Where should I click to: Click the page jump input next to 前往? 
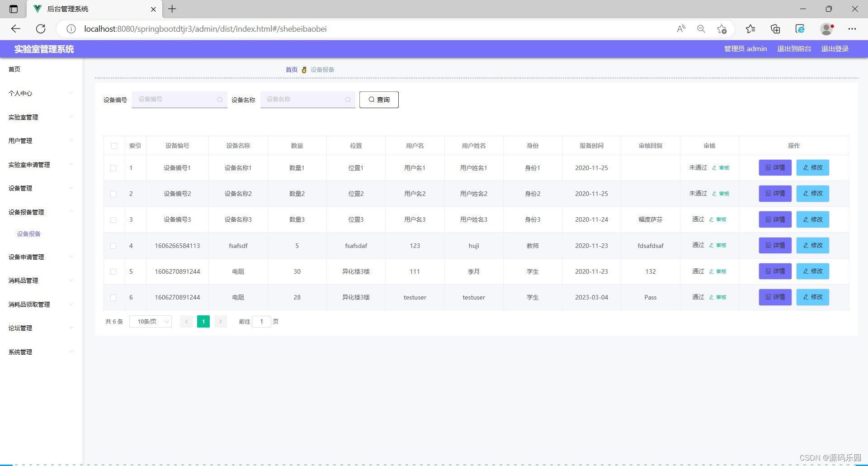coord(262,321)
